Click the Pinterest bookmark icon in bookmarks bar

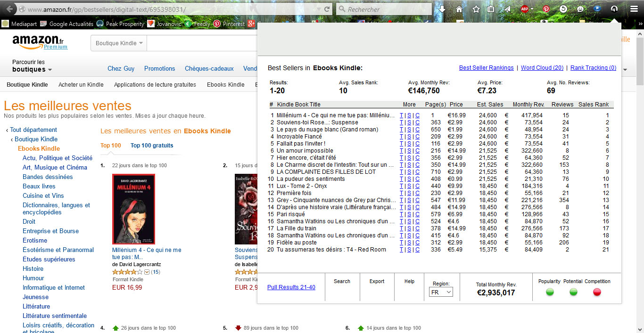tap(217, 24)
